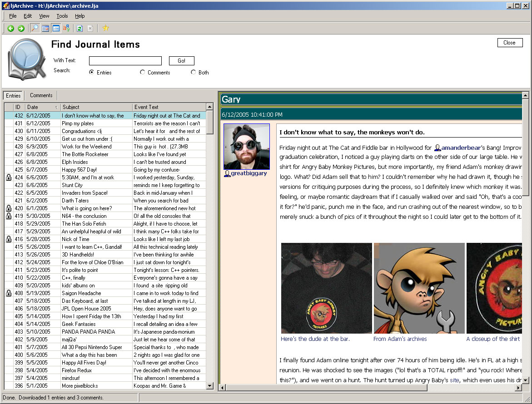The image size is (532, 404).
Task: Open the Tools menu
Action: point(62,16)
